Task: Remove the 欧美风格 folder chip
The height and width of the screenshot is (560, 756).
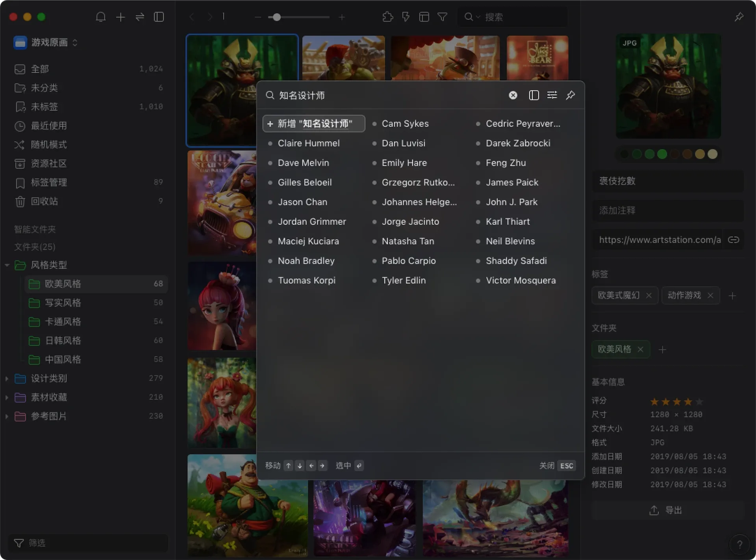Action: click(640, 349)
